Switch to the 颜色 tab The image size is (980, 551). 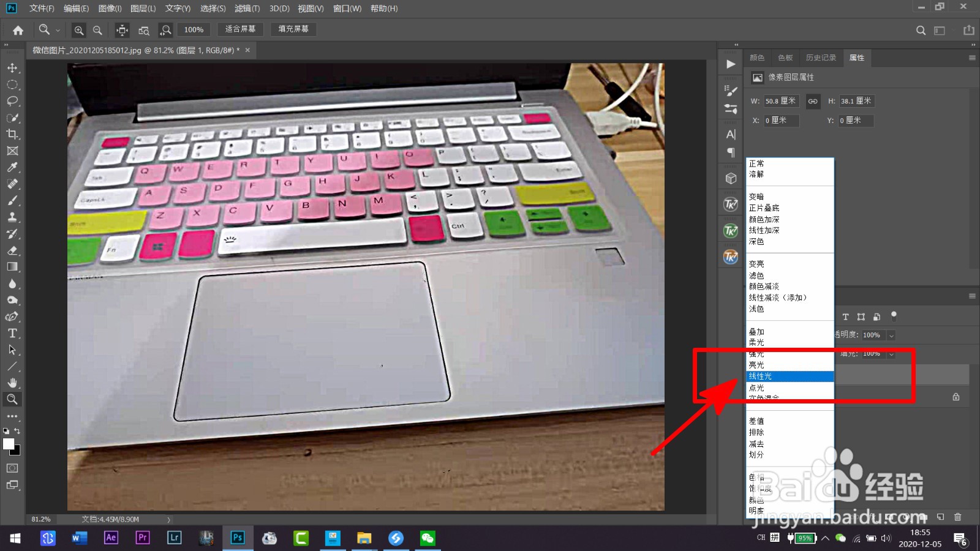(x=757, y=58)
